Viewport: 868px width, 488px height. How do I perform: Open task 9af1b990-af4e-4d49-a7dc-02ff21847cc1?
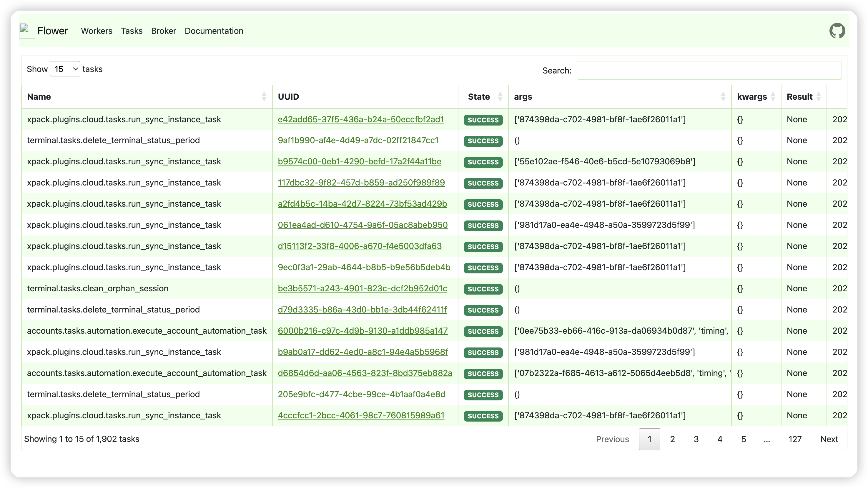point(358,140)
